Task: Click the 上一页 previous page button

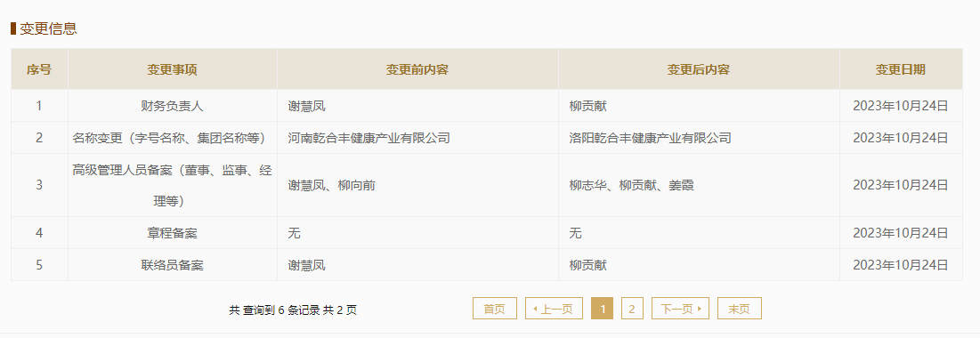Action: [x=554, y=309]
